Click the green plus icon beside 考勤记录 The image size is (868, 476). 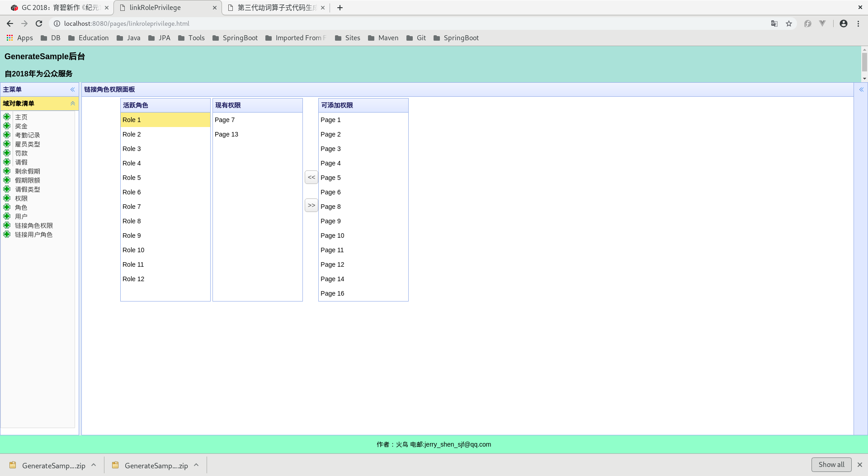(7, 135)
